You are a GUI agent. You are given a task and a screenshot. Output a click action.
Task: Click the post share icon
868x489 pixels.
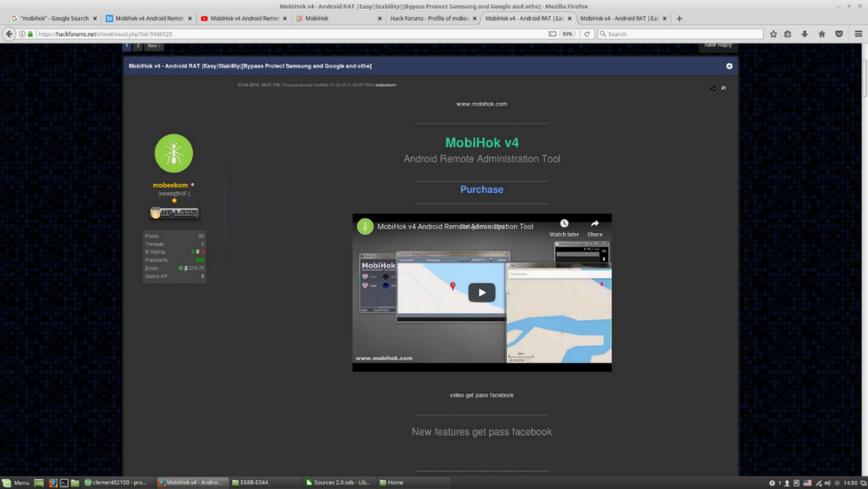click(x=712, y=89)
